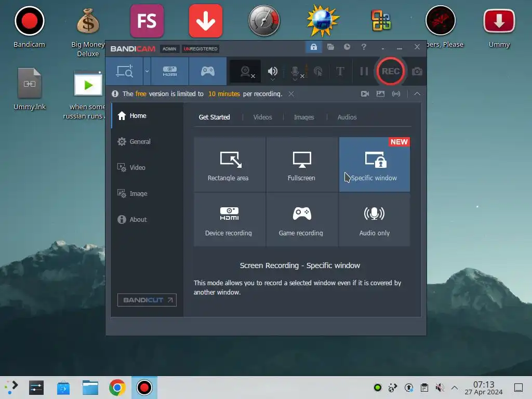
Task: Click the audio broadcast status icon
Action: [396, 94]
